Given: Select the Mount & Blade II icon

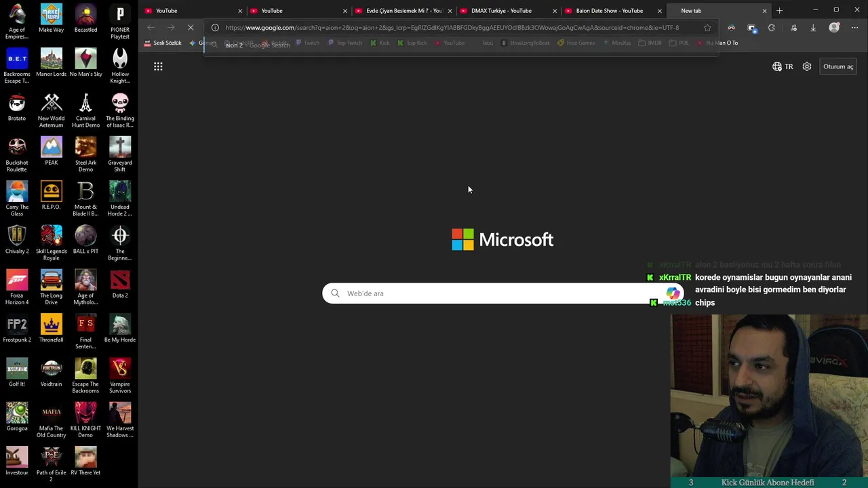Looking at the screenshot, I should pyautogui.click(x=85, y=199).
